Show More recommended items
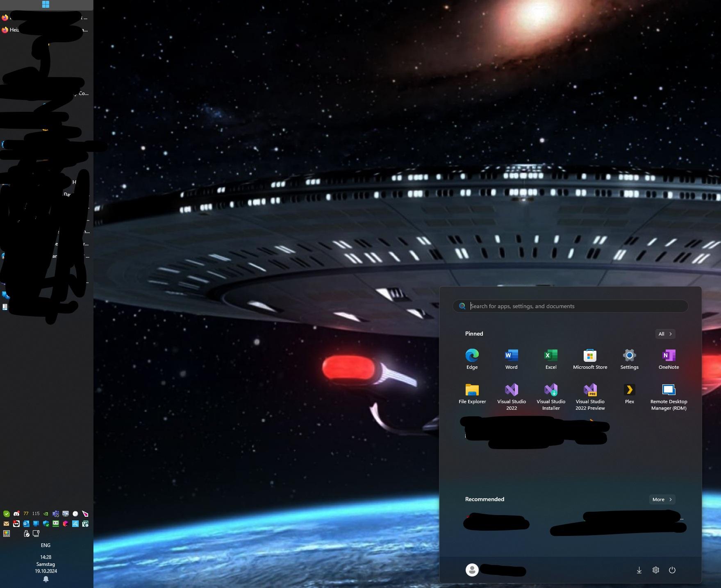721x588 pixels. [662, 499]
